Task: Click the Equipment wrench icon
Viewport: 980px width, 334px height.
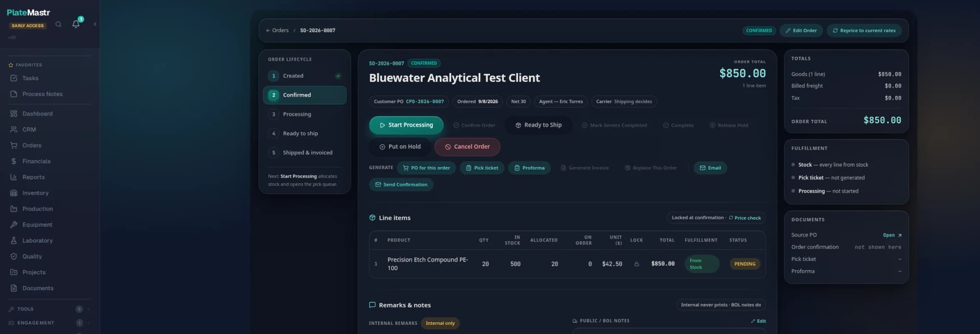Action: click(x=14, y=224)
